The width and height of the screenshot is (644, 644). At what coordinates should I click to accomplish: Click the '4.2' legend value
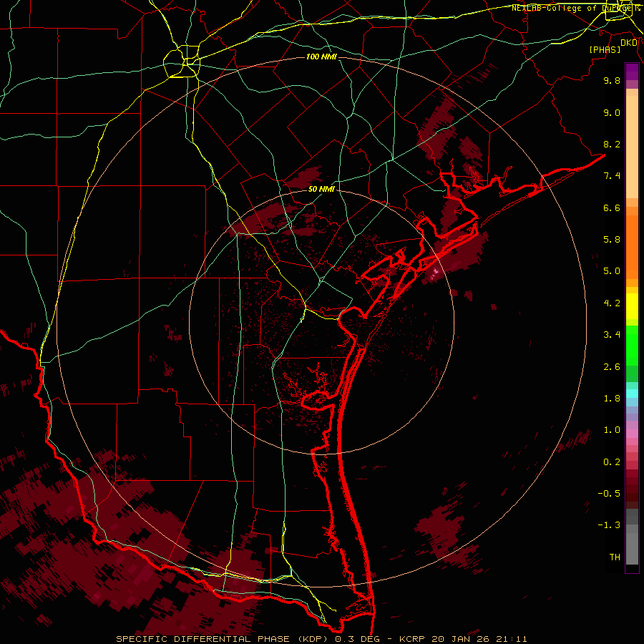[x=612, y=303]
